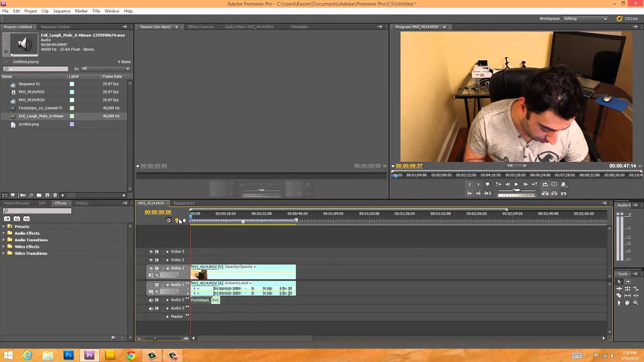Create New Bin in Project panel
The height and width of the screenshot is (362, 644).
[x=39, y=195]
